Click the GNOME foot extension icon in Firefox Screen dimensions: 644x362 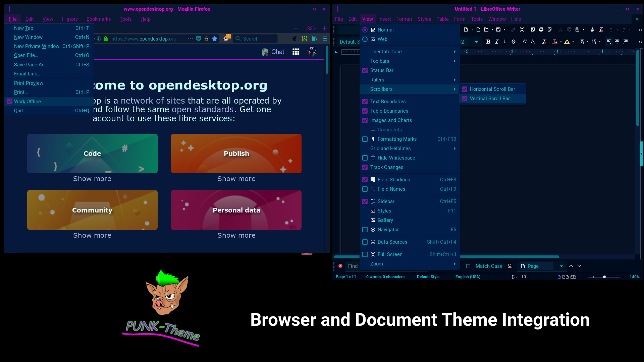tap(294, 39)
